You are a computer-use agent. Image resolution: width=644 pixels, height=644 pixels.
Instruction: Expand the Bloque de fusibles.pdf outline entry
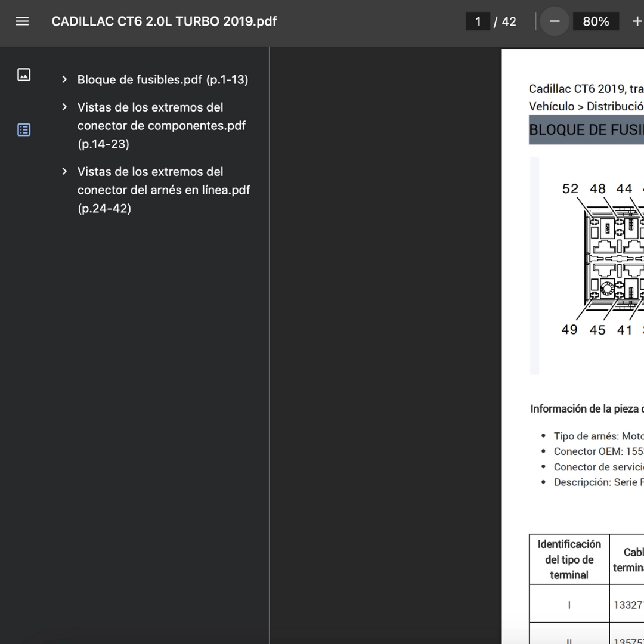click(x=64, y=79)
